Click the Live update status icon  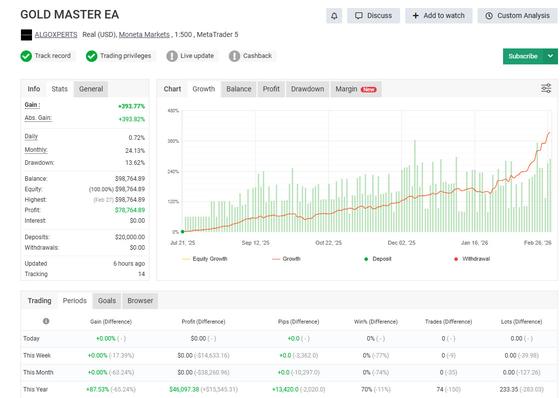(x=172, y=56)
